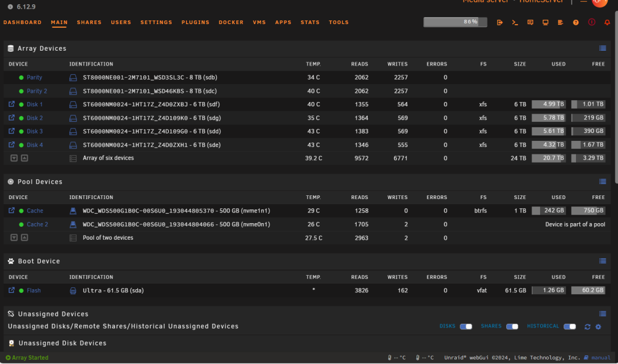The image size is (618, 364).
Task: Click the Boot Device list view icon
Action: (x=603, y=261)
